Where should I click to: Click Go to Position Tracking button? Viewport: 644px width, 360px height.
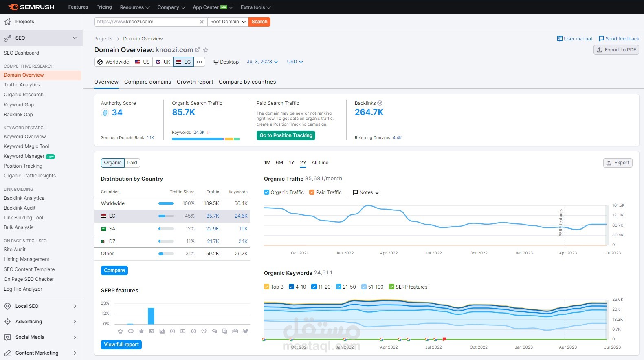[x=286, y=135]
